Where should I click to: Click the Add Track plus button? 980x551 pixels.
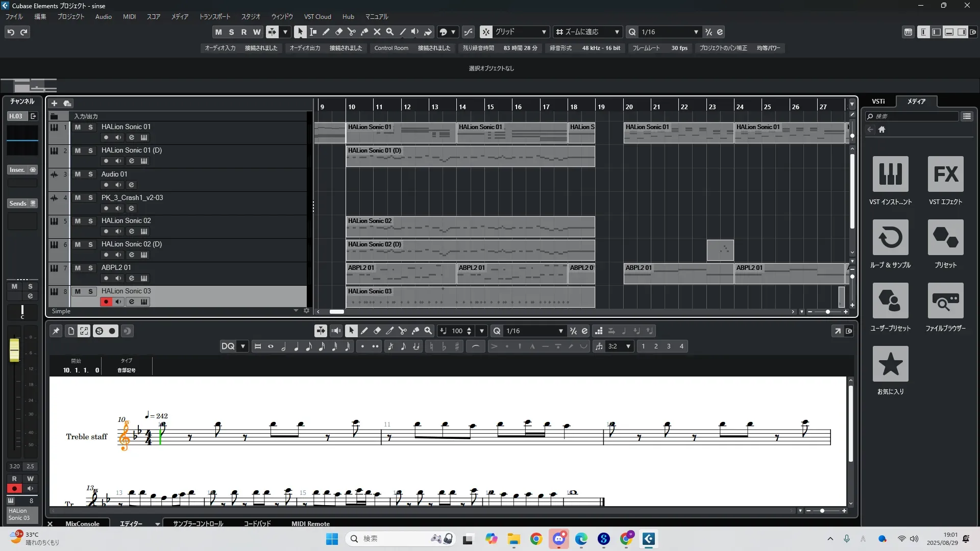[54, 103]
